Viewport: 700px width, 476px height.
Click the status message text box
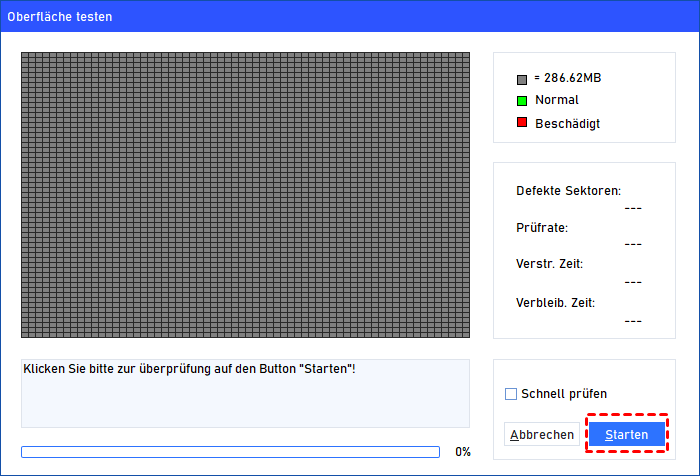click(x=245, y=393)
